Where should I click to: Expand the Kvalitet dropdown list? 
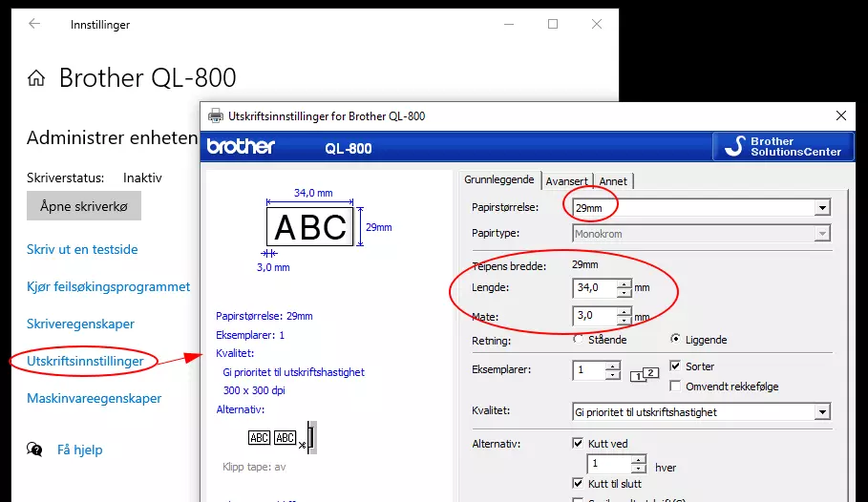[822, 412]
